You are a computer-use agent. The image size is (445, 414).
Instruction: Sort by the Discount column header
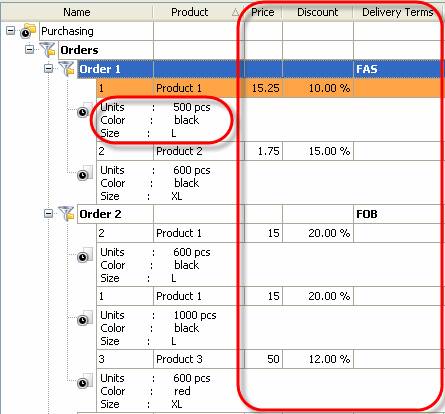point(317,12)
